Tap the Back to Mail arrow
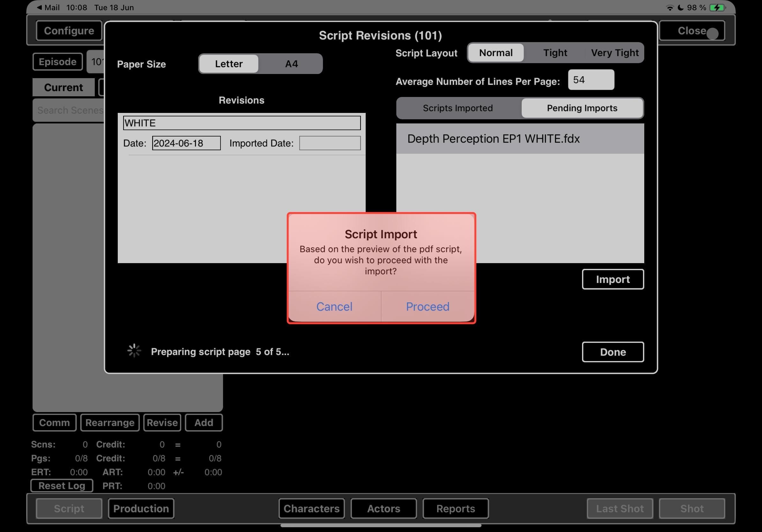This screenshot has width=762, height=532. click(x=40, y=7)
